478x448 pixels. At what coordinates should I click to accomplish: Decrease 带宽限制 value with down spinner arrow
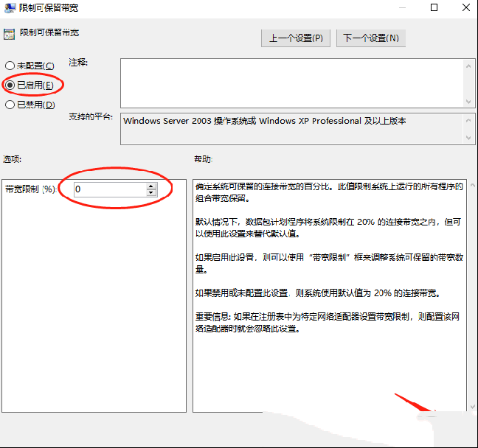point(151,193)
